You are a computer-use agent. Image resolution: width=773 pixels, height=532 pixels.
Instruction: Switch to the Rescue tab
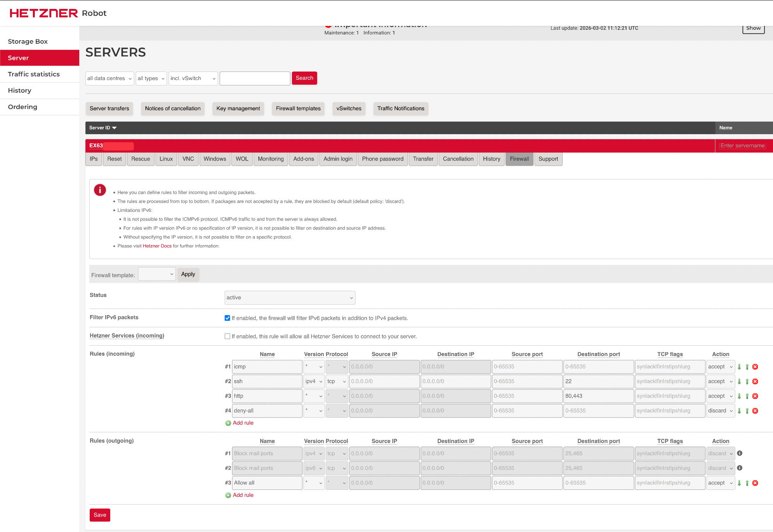coord(140,159)
